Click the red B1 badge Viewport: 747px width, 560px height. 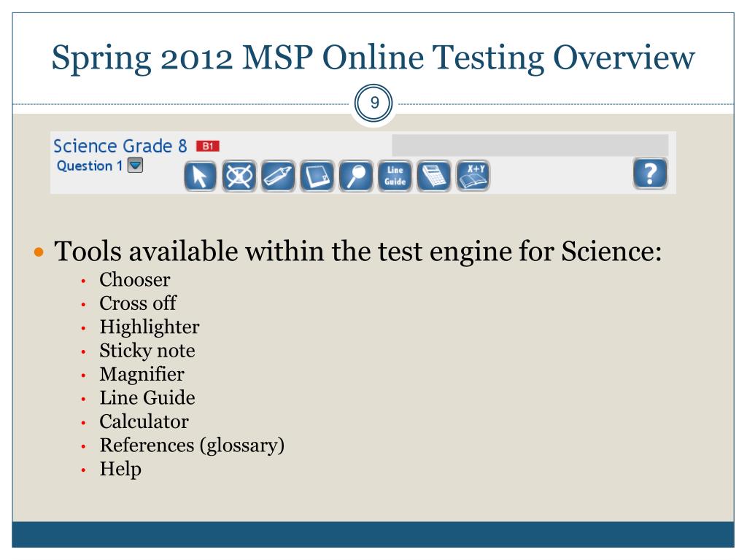coord(208,146)
